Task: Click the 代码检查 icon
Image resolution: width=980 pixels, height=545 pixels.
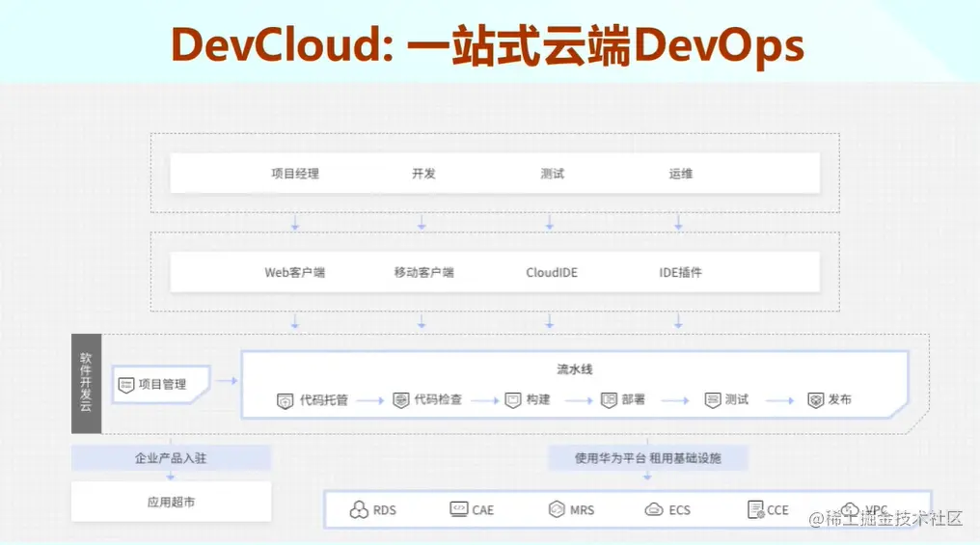Action: [400, 400]
